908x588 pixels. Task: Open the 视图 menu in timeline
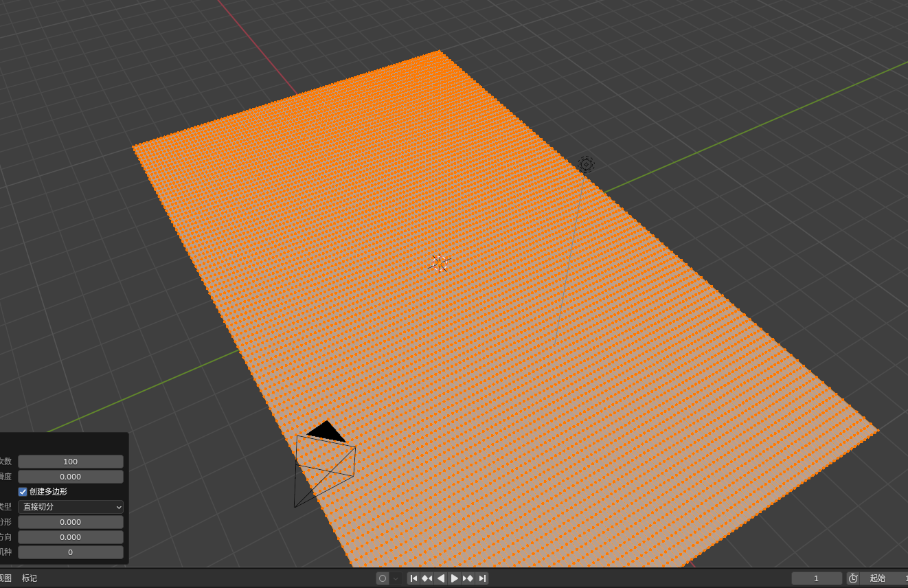point(5,578)
